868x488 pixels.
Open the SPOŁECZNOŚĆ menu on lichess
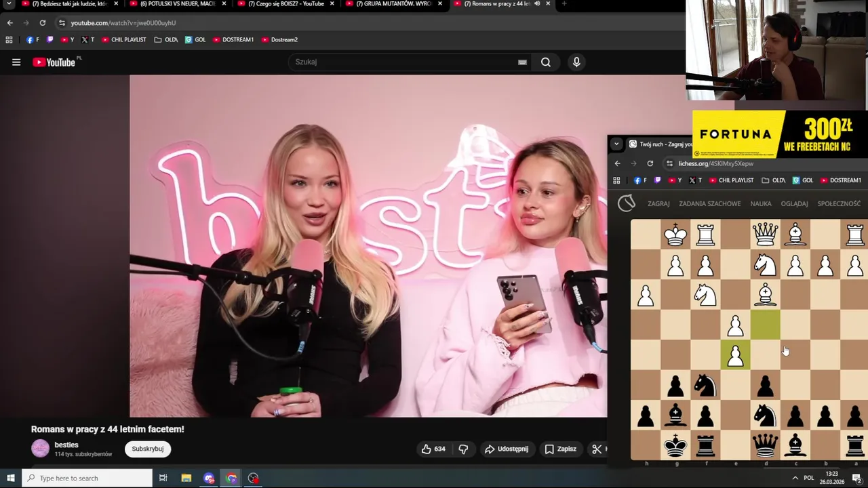839,203
